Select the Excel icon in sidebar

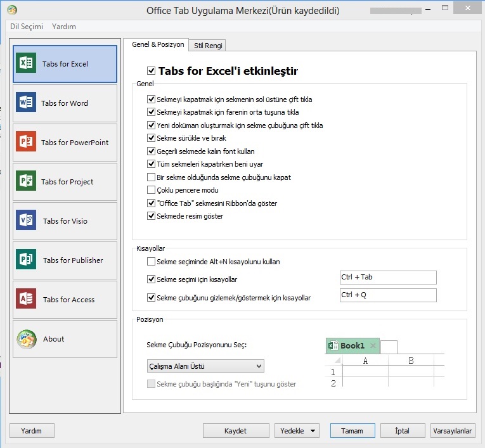tap(26, 64)
